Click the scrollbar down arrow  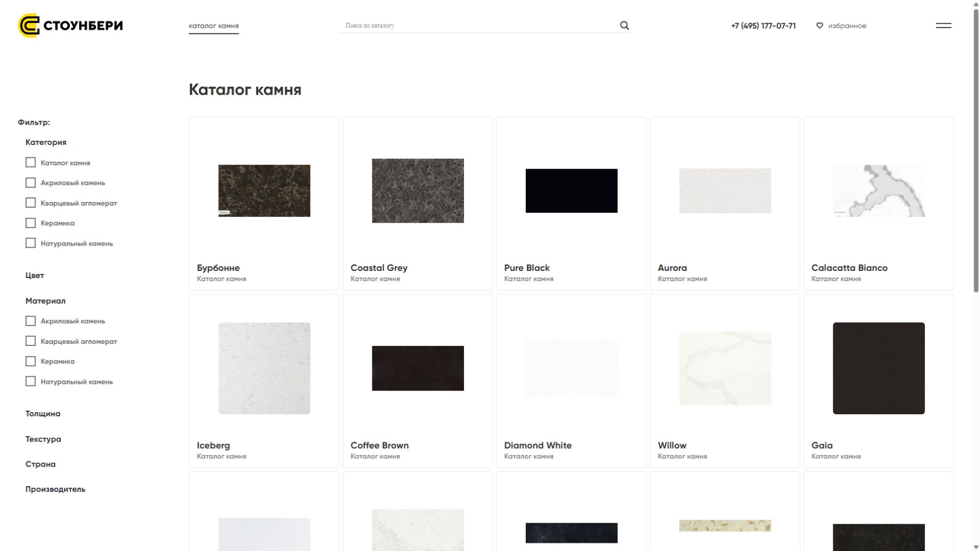point(976,547)
